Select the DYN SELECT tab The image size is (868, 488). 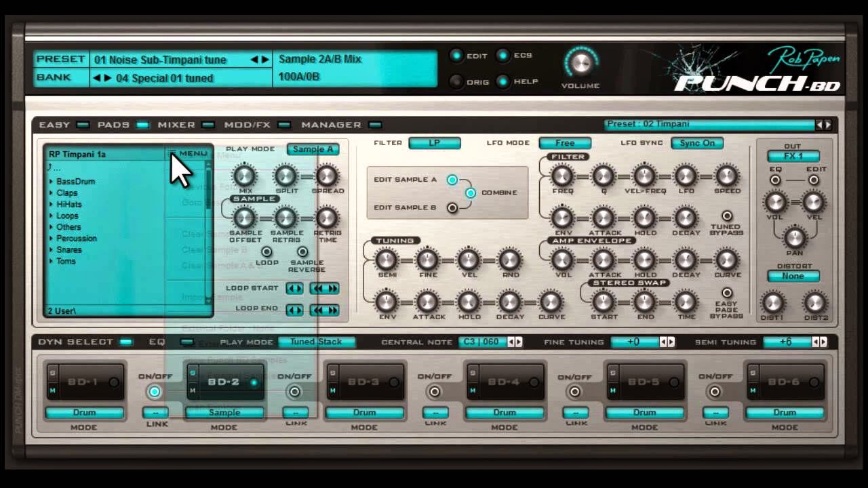tap(125, 342)
